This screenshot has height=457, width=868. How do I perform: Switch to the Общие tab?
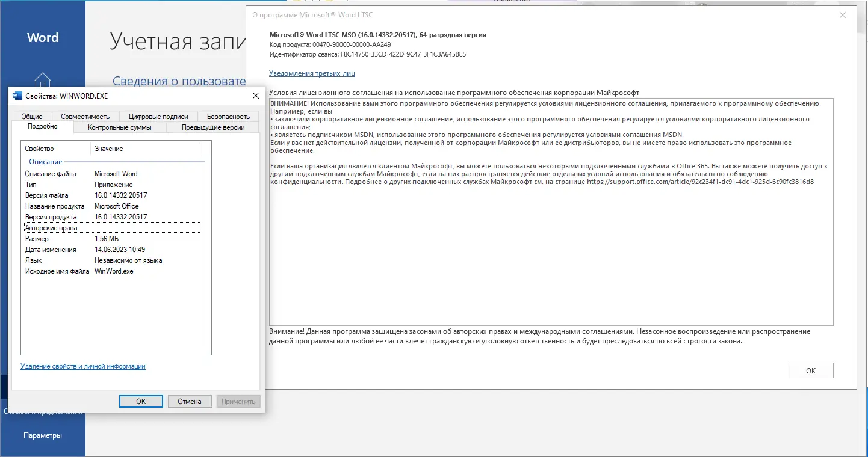pyautogui.click(x=32, y=117)
